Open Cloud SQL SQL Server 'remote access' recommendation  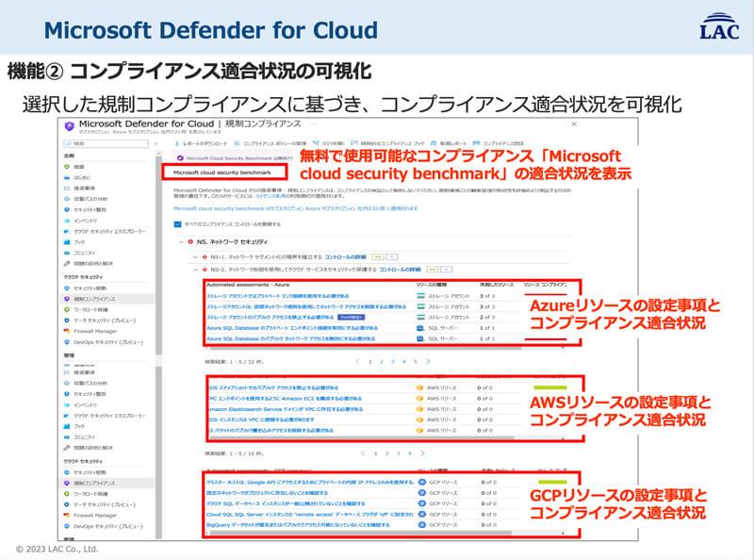310,515
